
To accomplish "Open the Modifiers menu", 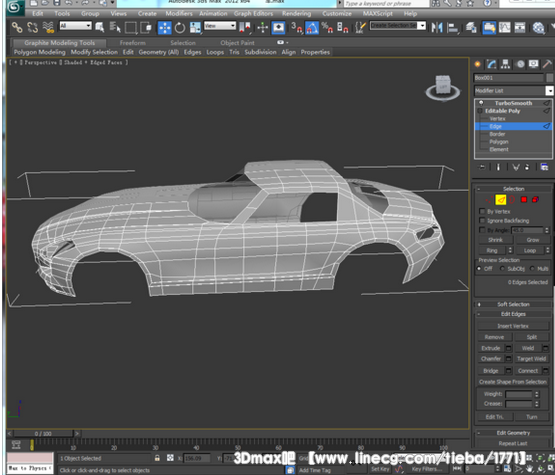I will 179,13.
